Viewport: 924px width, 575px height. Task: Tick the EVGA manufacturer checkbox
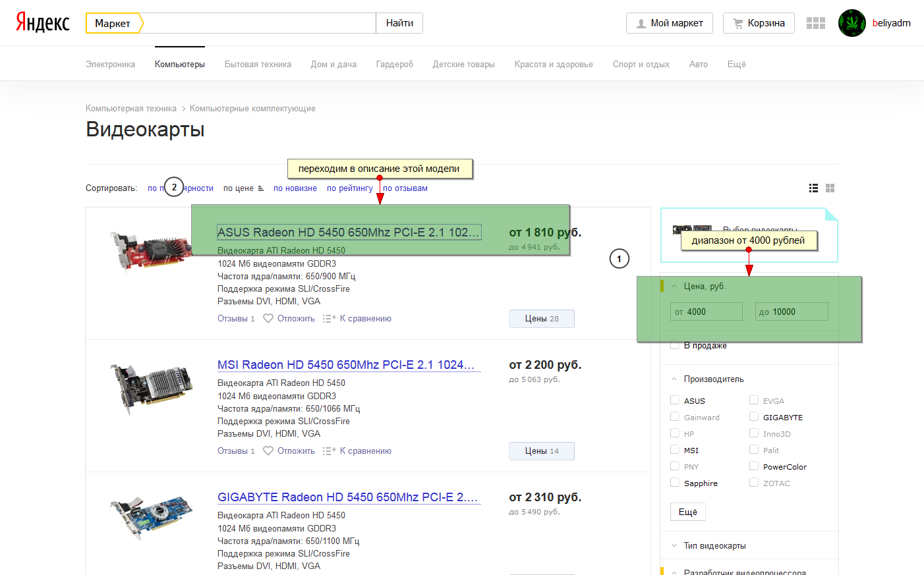coord(754,400)
